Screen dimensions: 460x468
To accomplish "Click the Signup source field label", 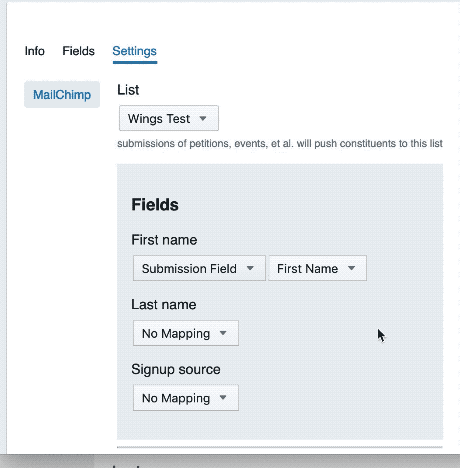I will coord(176,369).
